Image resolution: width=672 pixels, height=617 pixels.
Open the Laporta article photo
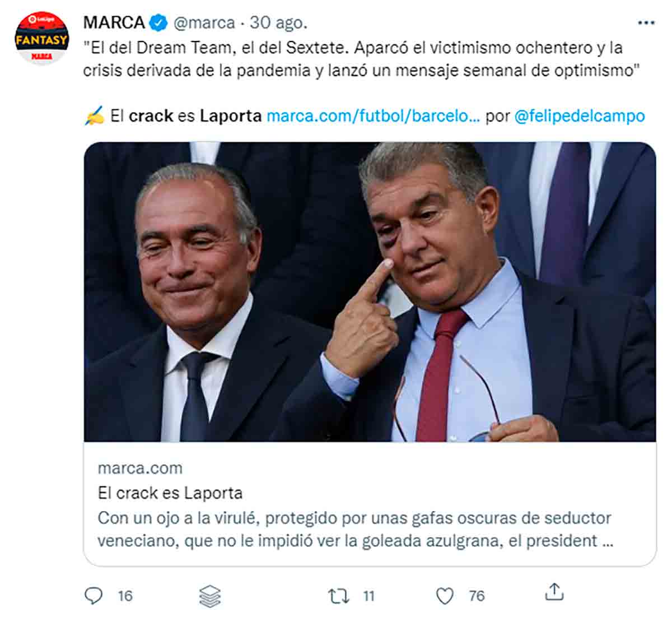click(x=370, y=292)
